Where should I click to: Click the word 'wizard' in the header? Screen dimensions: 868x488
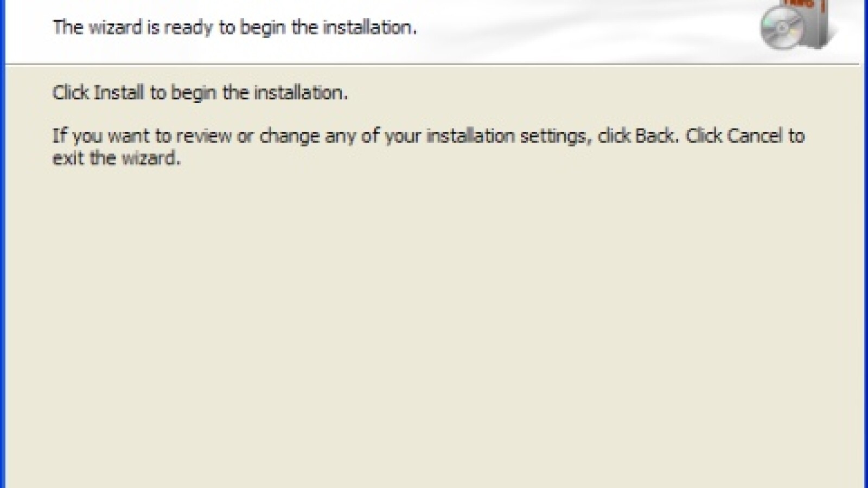point(115,27)
